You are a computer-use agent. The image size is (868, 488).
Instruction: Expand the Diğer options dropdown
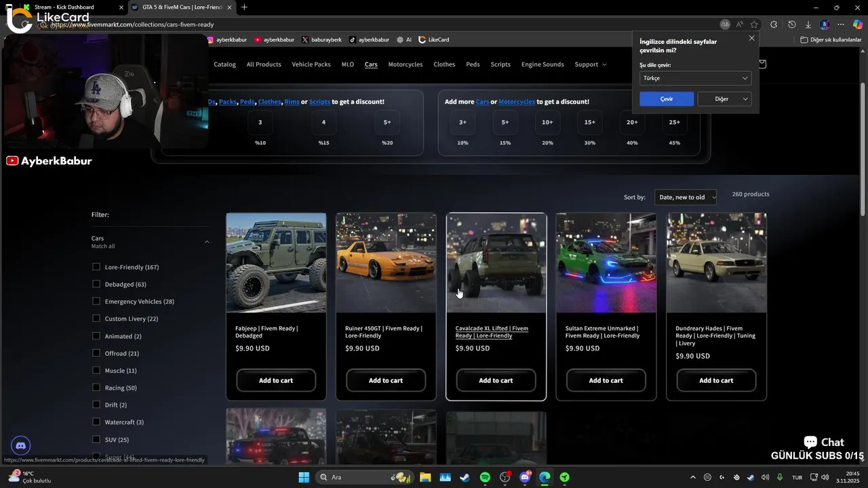(724, 99)
